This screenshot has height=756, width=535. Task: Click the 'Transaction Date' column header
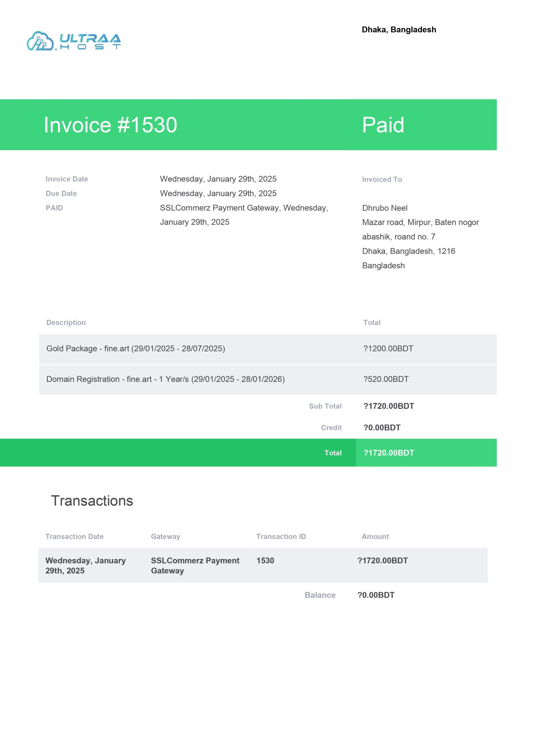click(x=74, y=537)
